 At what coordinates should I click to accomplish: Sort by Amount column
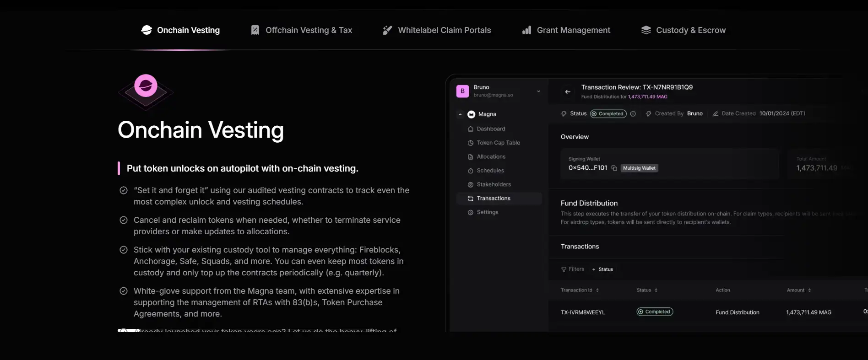pyautogui.click(x=809, y=290)
